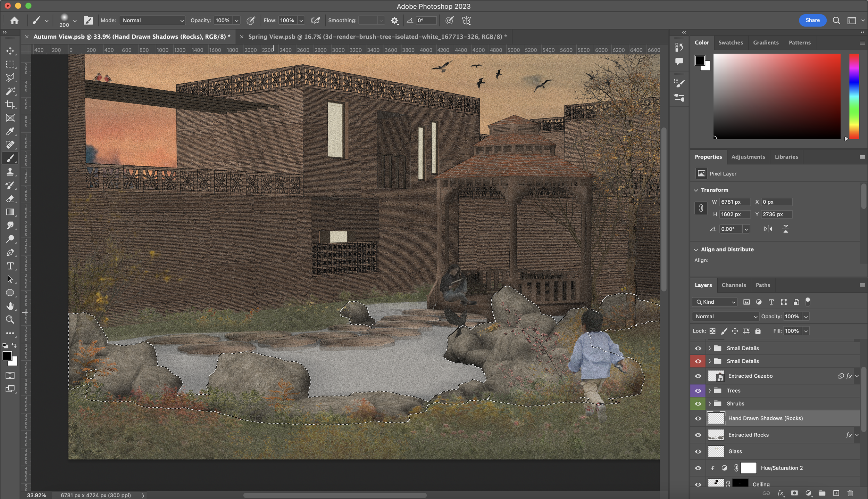Select the Gradient tool
The height and width of the screenshot is (499, 868).
click(x=10, y=212)
